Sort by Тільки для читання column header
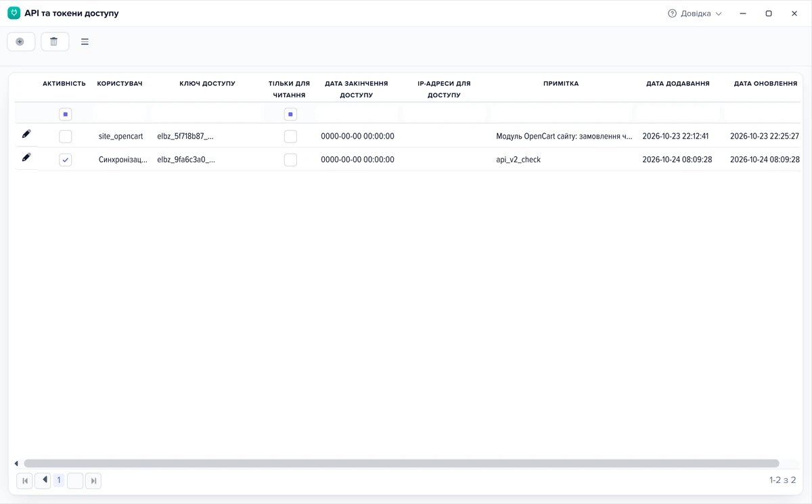 click(x=289, y=89)
